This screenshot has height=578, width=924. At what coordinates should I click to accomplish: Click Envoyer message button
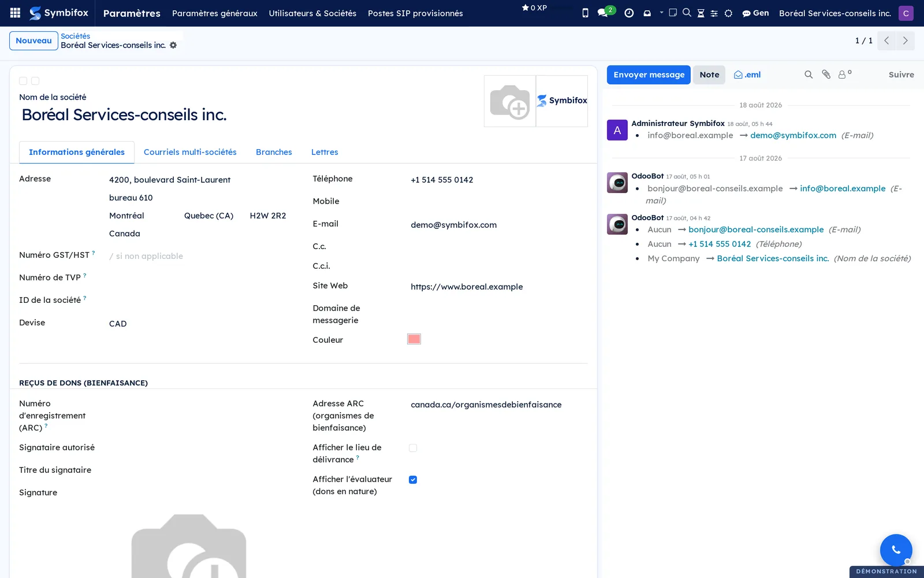[649, 75]
